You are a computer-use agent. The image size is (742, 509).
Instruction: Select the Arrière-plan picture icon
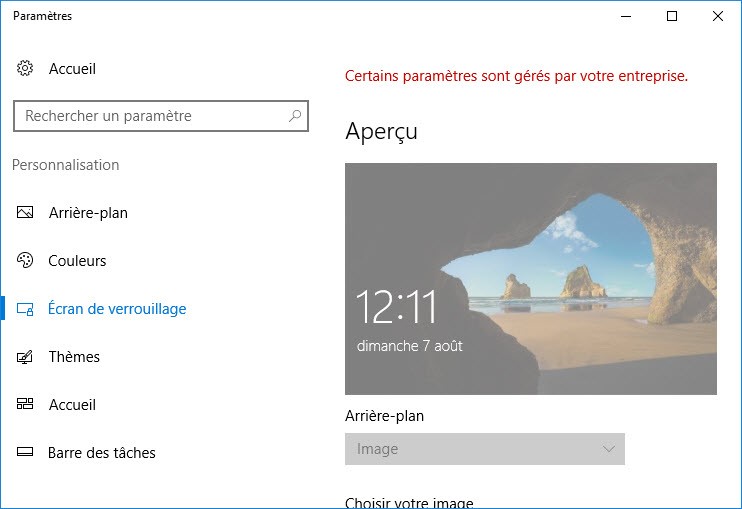25,212
